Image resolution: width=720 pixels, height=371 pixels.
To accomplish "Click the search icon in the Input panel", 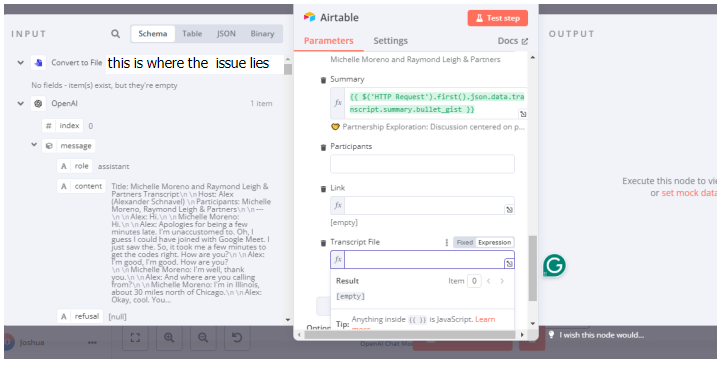I will 115,34.
